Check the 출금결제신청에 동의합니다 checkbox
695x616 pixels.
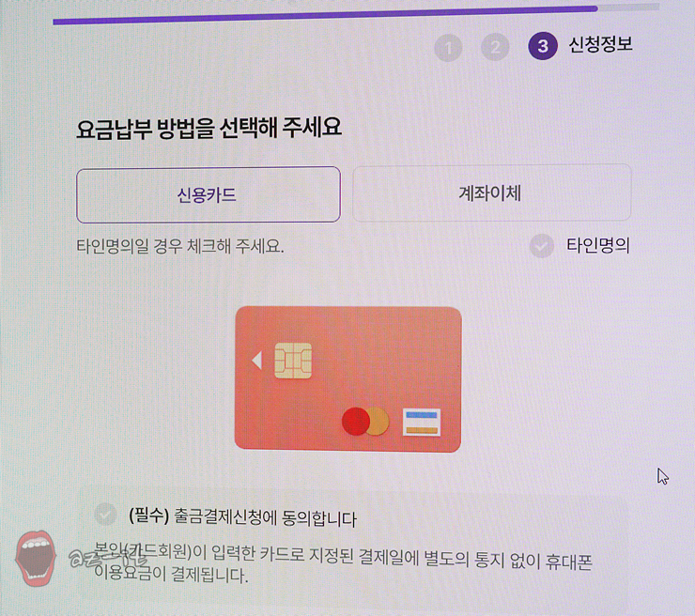105,514
